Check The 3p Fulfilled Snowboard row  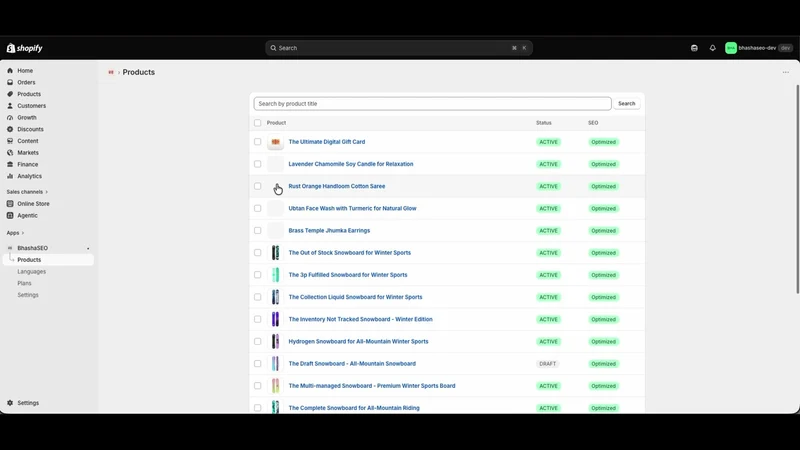tap(258, 275)
